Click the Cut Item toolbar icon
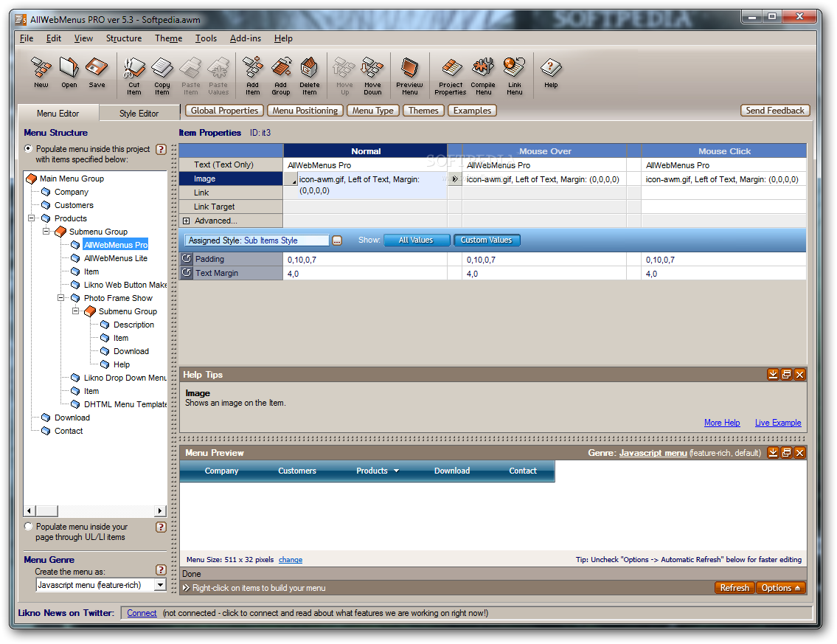Image resolution: width=837 pixels, height=644 pixels. click(134, 77)
